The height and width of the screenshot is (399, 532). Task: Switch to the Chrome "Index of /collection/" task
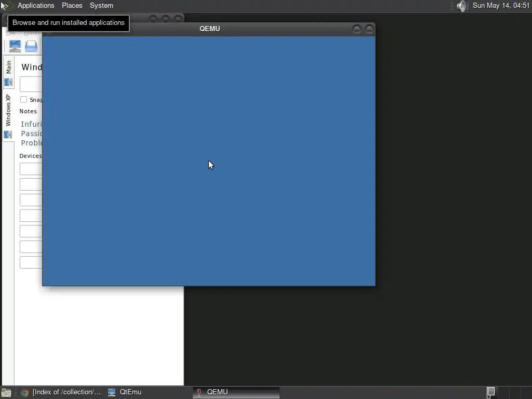click(61, 392)
